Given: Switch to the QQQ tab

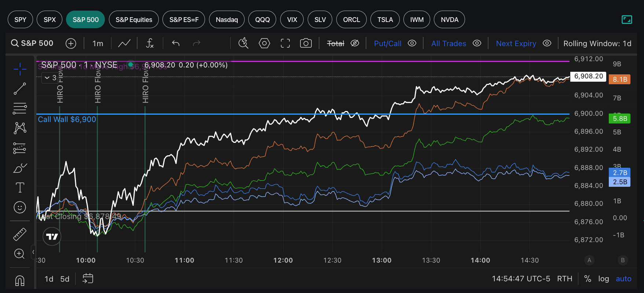Looking at the screenshot, I should point(263,19).
